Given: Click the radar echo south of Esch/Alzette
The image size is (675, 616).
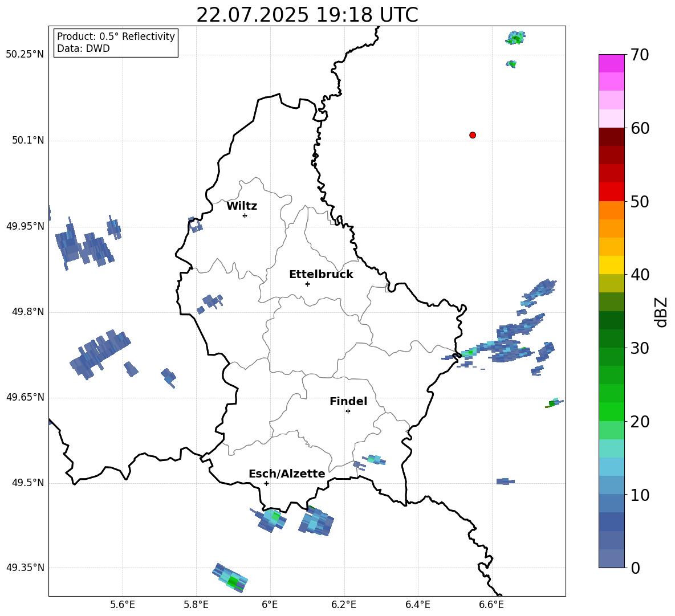Looking at the screenshot, I should 270,520.
